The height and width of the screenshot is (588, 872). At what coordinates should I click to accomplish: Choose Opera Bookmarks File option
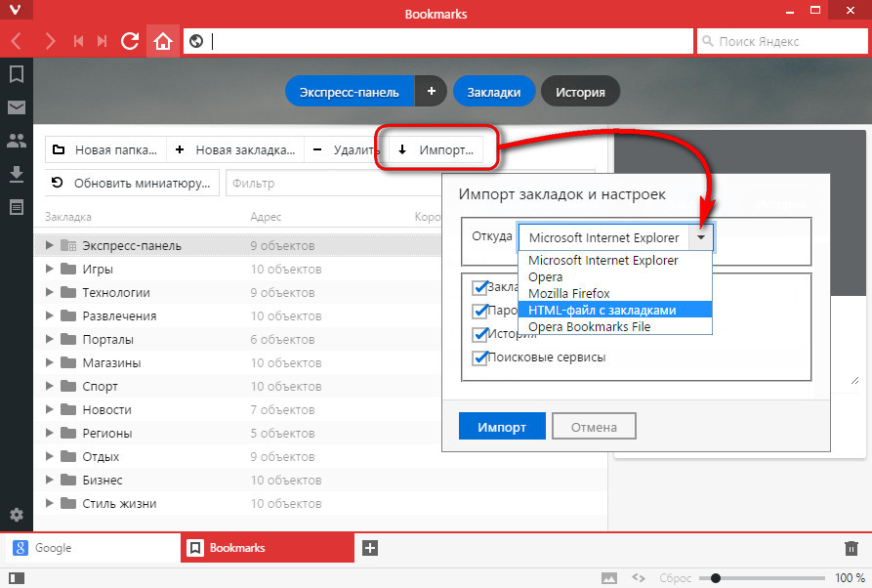click(615, 326)
